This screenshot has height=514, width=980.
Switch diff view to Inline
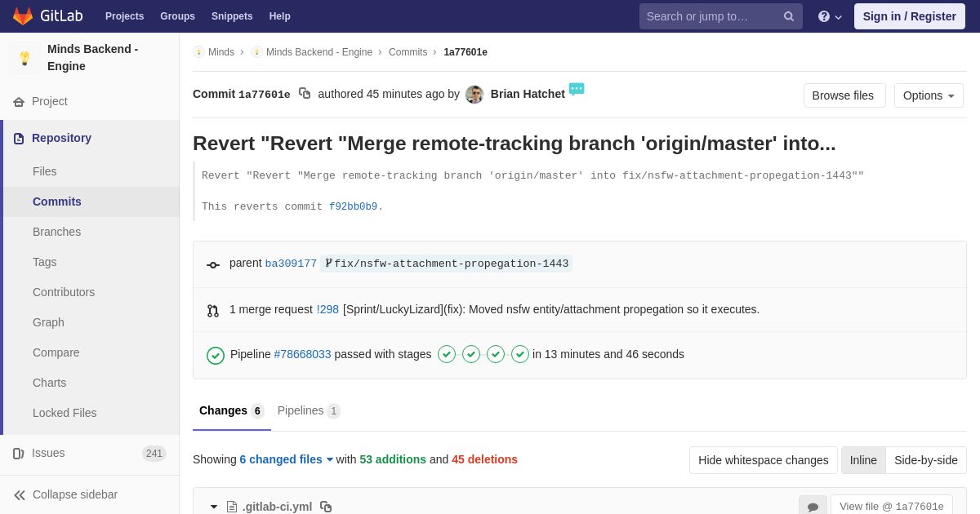coord(863,460)
